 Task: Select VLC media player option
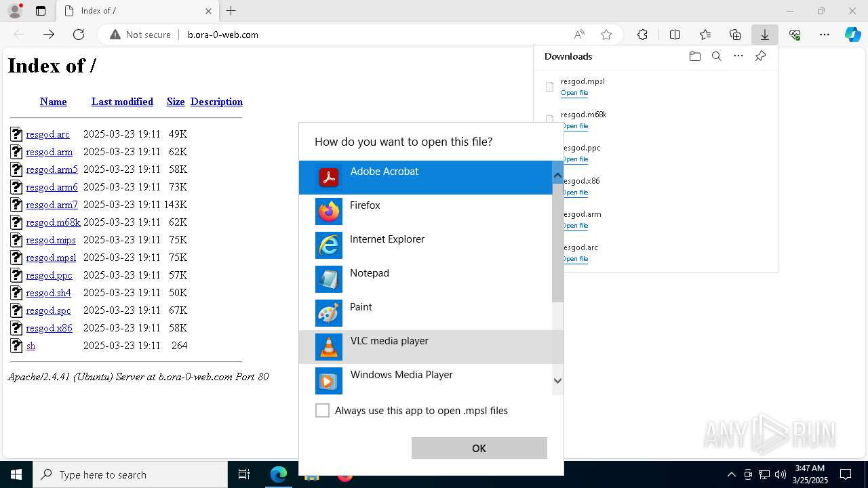(426, 347)
